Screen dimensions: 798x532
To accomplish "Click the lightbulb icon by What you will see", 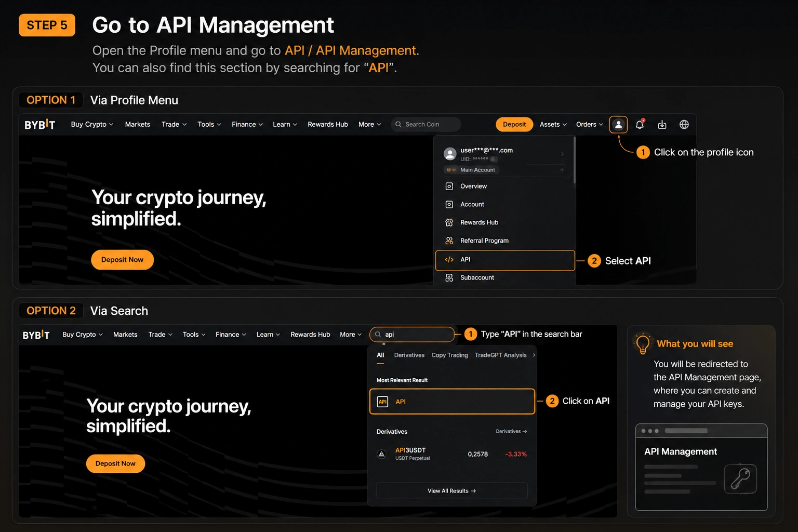I will point(643,344).
